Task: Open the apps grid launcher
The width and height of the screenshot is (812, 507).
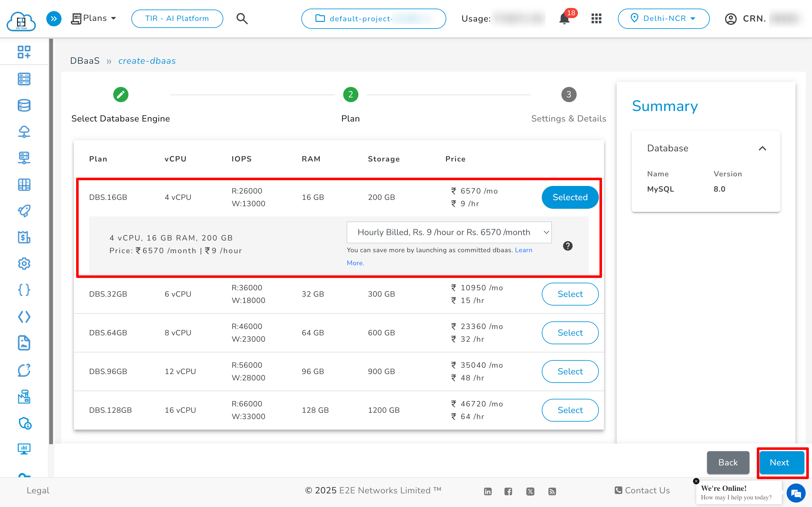Action: coord(596,19)
